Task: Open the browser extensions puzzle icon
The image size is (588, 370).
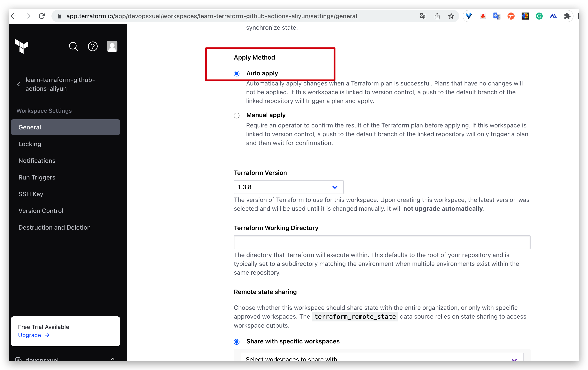Action: [567, 16]
